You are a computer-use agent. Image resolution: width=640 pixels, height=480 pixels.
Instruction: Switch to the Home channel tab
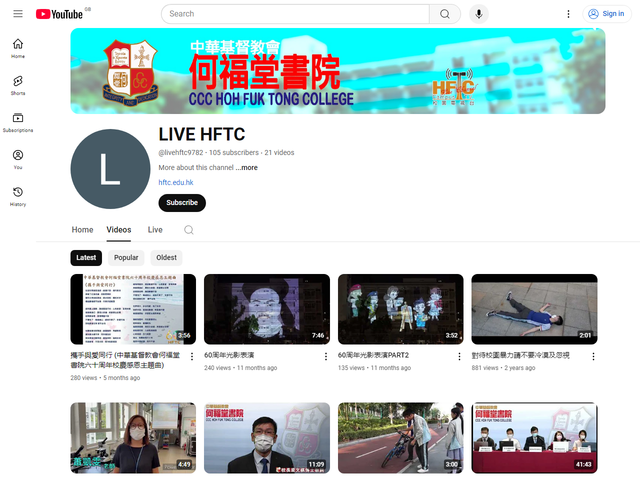point(82,230)
